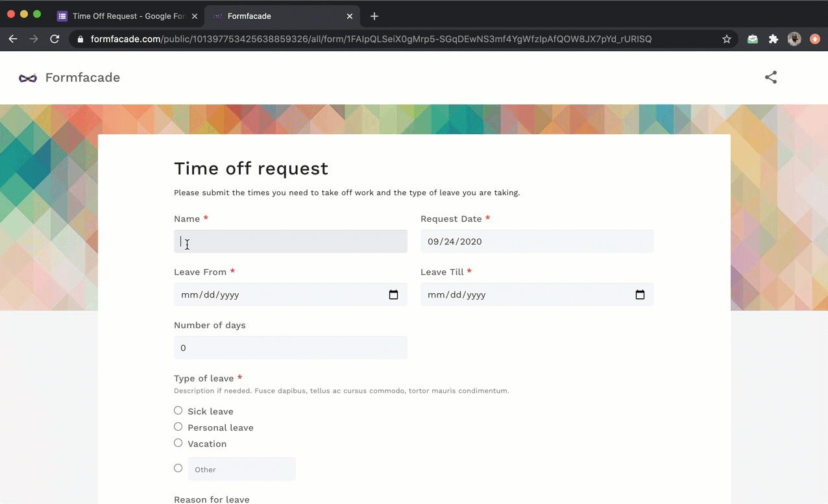The image size is (828, 504).
Task: Open the green mail extension icon
Action: pos(752,39)
